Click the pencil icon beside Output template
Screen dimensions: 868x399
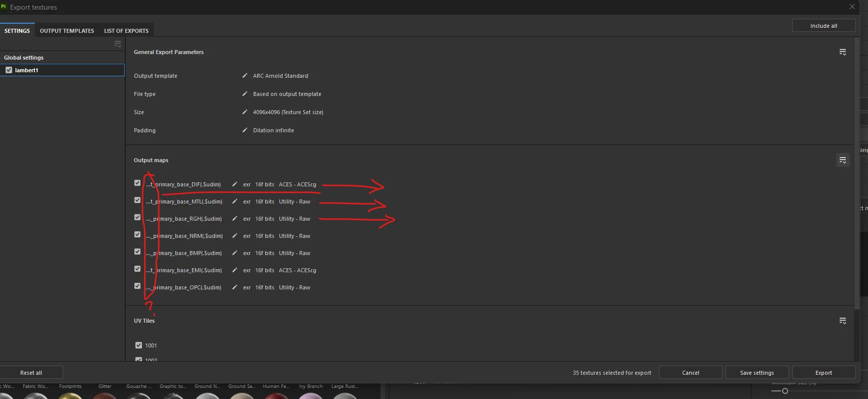245,76
